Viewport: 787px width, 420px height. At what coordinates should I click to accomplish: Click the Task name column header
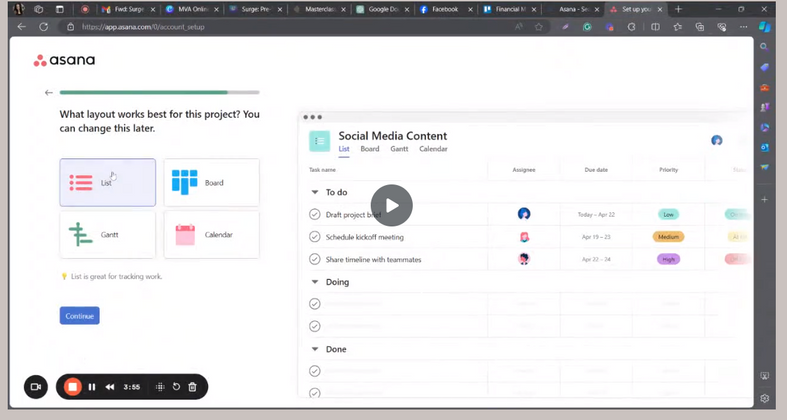coord(322,170)
